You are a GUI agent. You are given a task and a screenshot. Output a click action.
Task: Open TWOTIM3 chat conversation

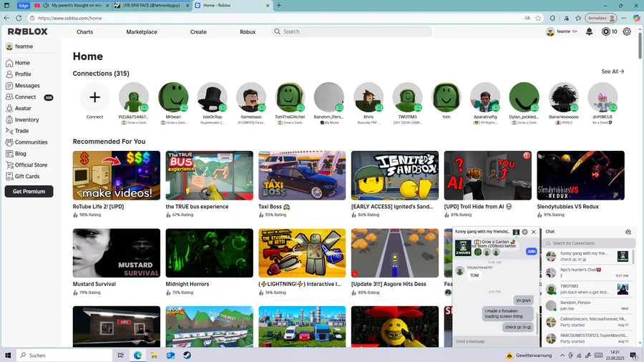pyautogui.click(x=588, y=289)
